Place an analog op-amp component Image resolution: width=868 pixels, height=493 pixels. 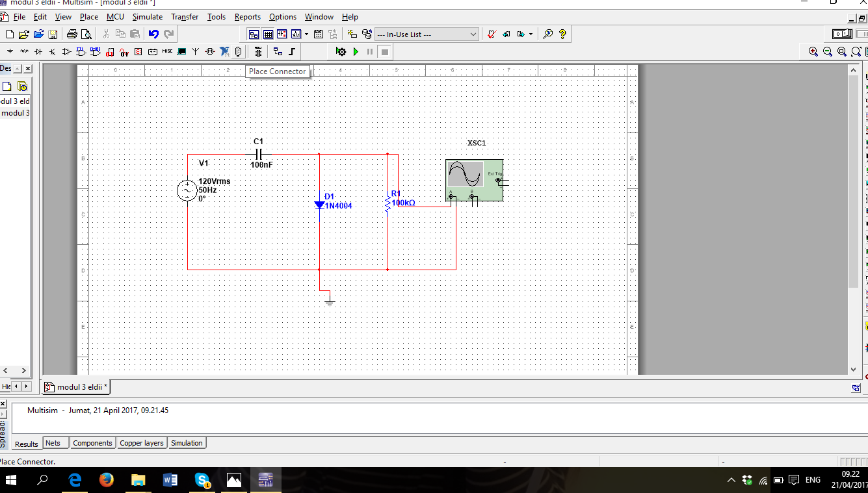(66, 51)
